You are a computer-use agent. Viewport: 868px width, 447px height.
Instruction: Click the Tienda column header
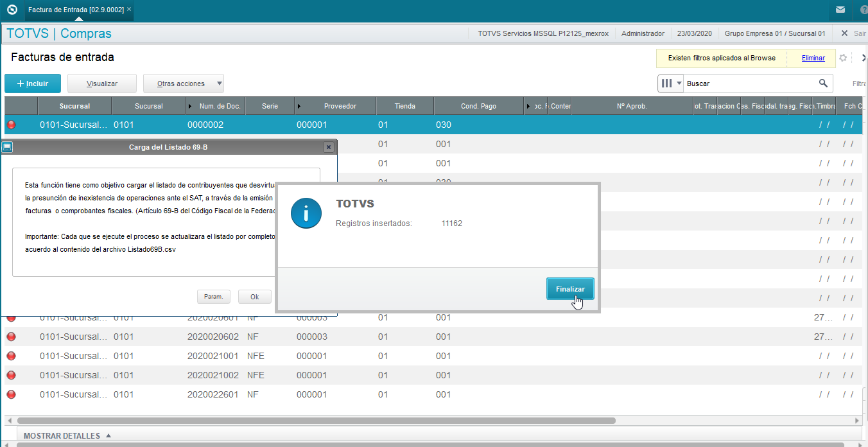(404, 106)
